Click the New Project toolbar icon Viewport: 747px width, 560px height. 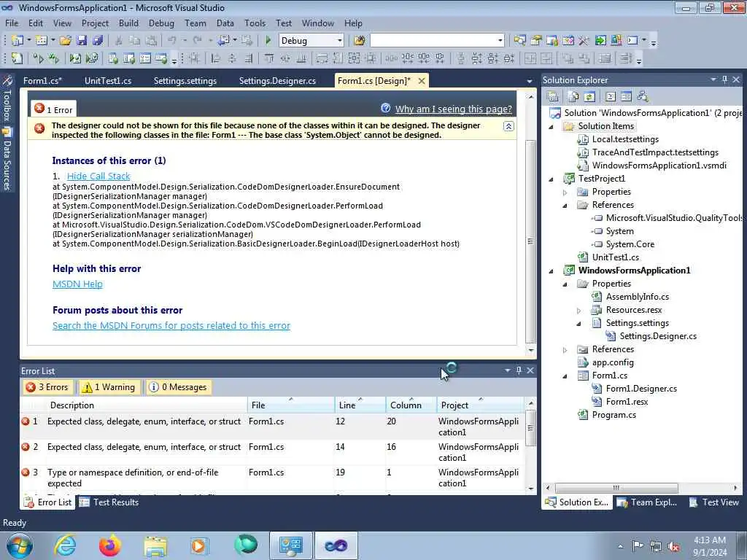click(18, 41)
